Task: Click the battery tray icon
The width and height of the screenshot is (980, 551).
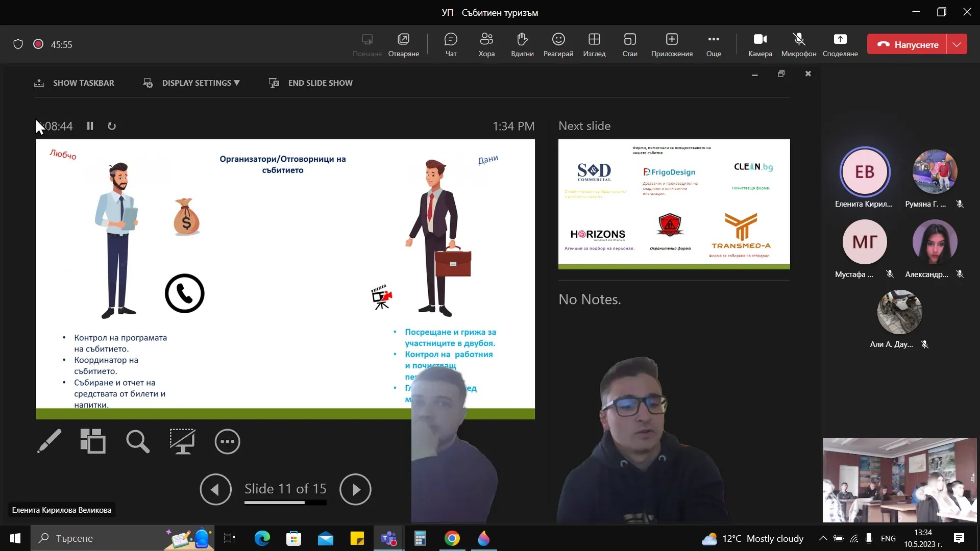Action: pyautogui.click(x=839, y=538)
